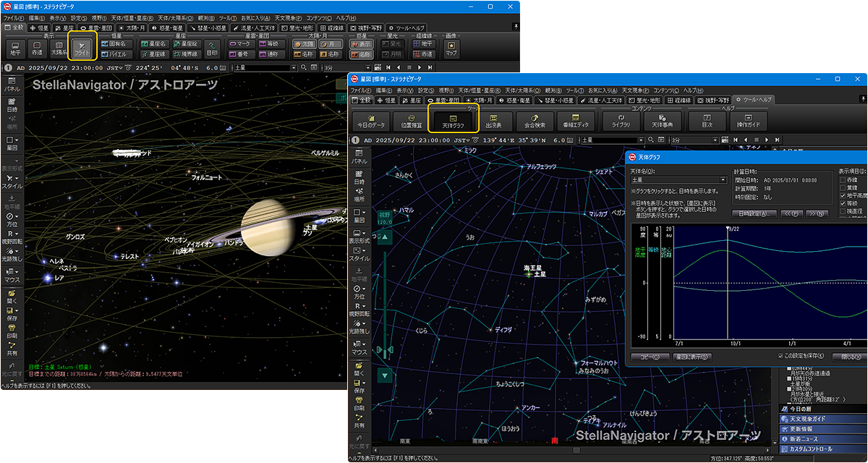Click zoom-out down arrow on field-of-view slider
Screen dimensions: 868x463
(386, 375)
